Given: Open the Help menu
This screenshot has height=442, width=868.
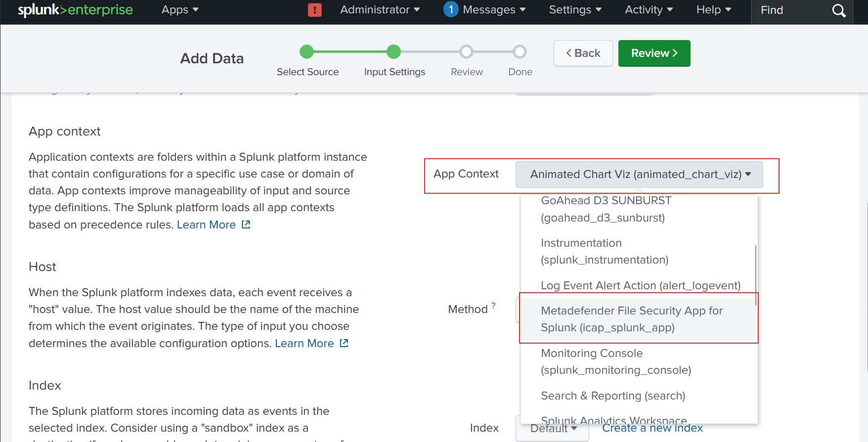Looking at the screenshot, I should 713,10.
